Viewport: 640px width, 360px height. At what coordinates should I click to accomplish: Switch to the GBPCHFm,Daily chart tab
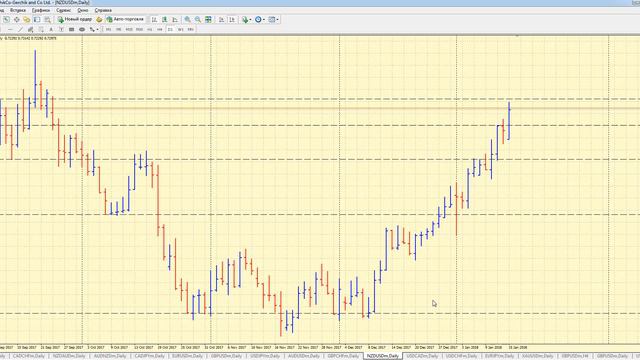[343, 356]
